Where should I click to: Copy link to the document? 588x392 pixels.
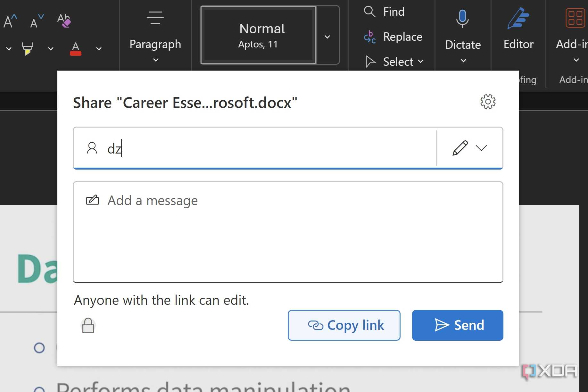point(344,325)
